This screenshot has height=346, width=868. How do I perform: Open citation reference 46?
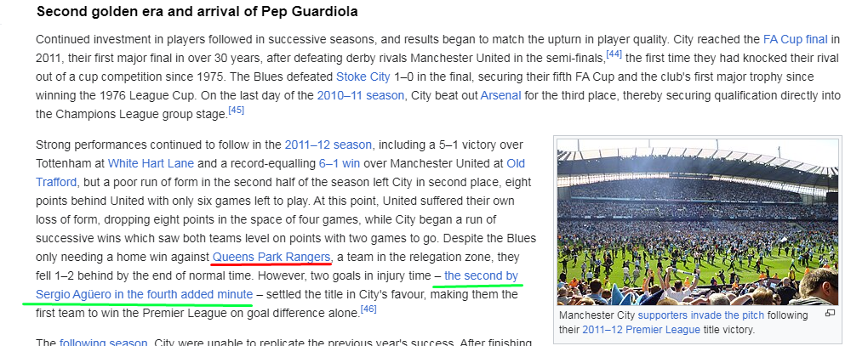368,309
